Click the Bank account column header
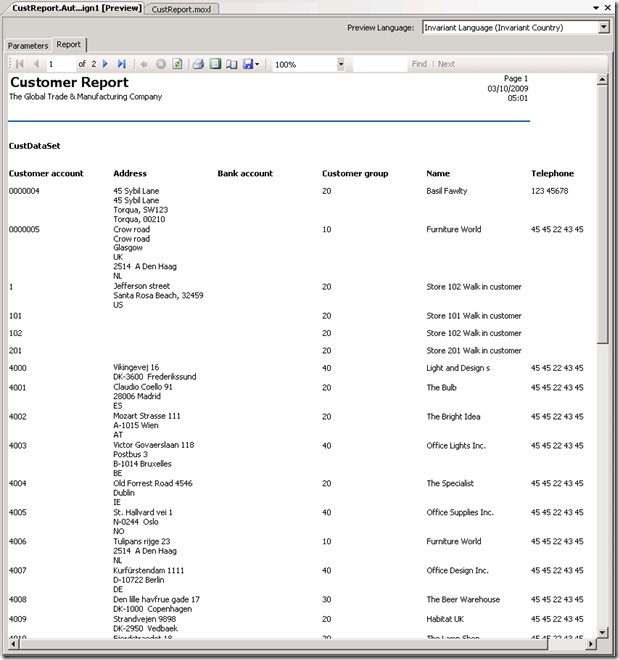 tap(245, 173)
